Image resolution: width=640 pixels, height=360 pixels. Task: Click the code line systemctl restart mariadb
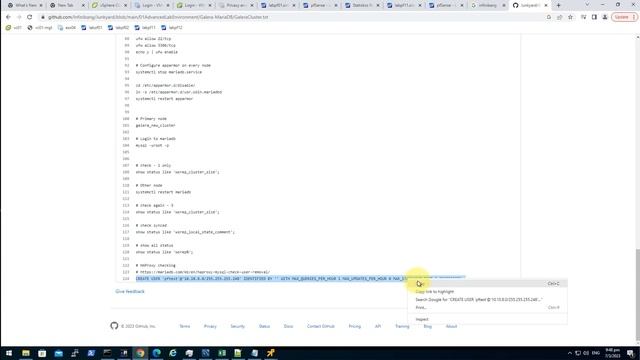point(163,192)
